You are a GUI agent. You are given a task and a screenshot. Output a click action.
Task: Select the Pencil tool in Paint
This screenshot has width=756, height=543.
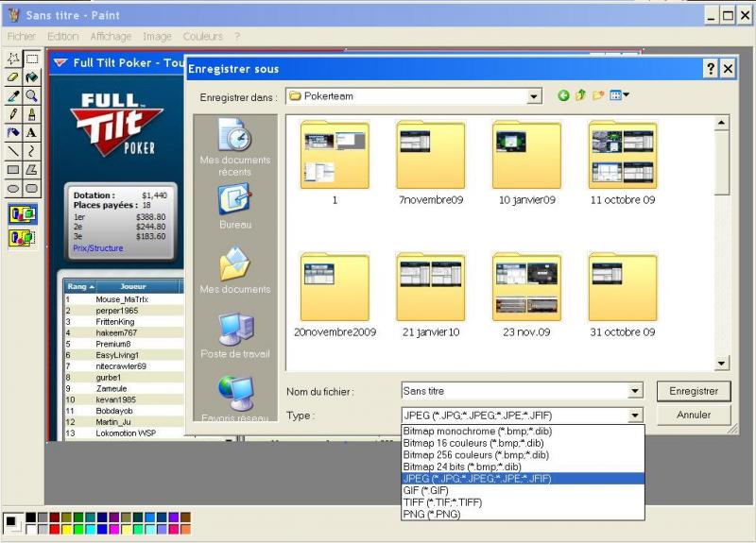13,114
